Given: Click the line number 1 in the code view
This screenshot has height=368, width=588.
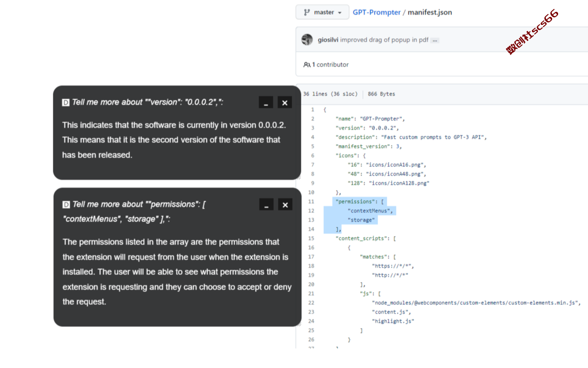Looking at the screenshot, I should click(313, 109).
